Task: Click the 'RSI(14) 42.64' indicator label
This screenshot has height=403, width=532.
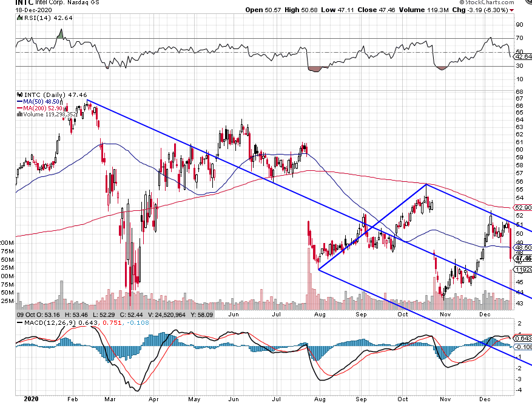Action: (48, 18)
